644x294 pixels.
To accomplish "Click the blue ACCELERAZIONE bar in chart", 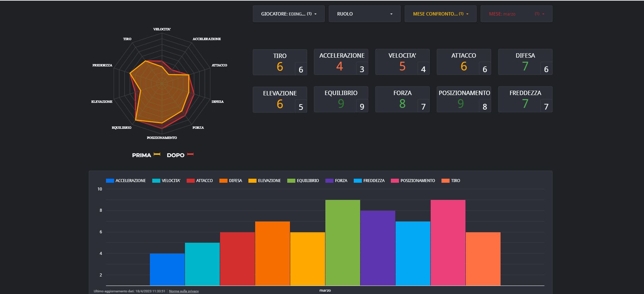I will pyautogui.click(x=167, y=269).
